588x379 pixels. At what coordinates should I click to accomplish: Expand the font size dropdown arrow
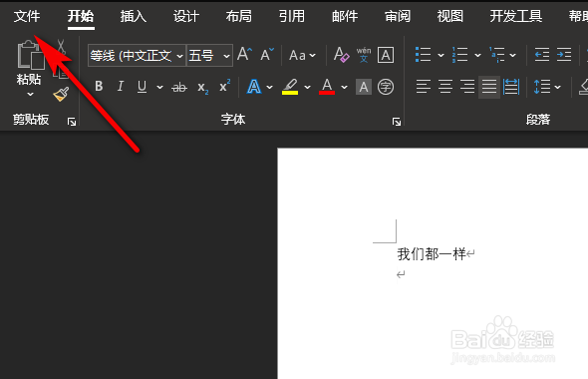tap(226, 56)
